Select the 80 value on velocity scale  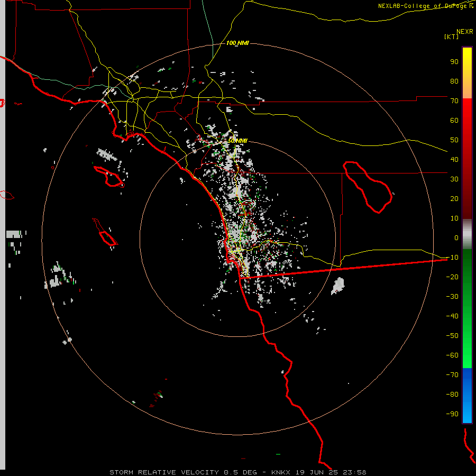454,81
